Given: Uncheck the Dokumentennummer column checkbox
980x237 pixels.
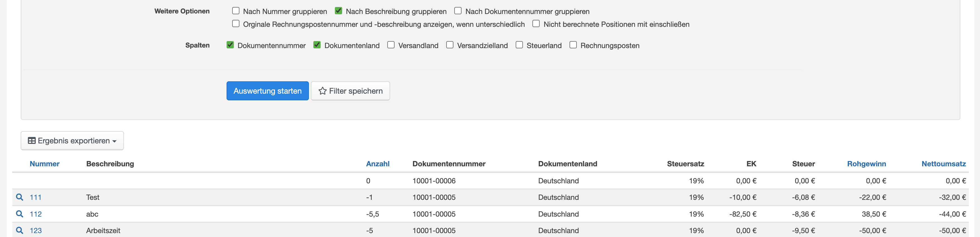Looking at the screenshot, I should tap(230, 45).
